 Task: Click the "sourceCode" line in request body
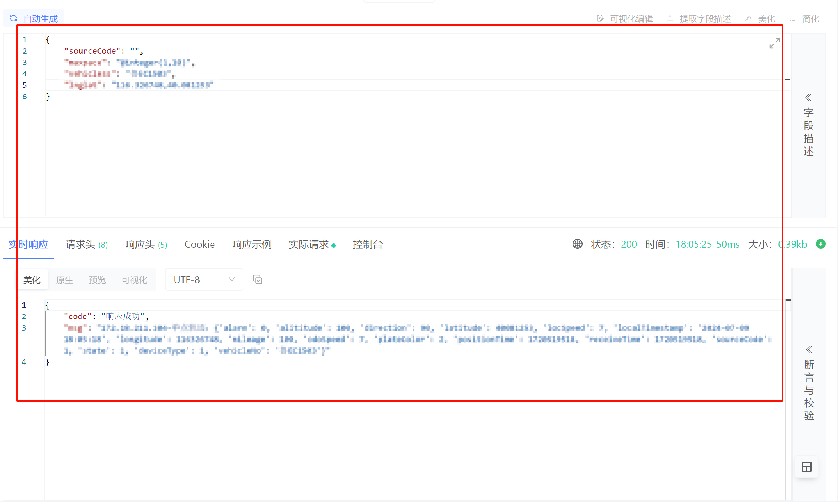click(x=104, y=51)
